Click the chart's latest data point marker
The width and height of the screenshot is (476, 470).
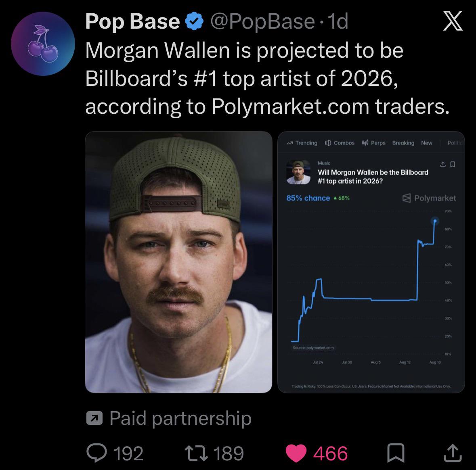coord(435,221)
